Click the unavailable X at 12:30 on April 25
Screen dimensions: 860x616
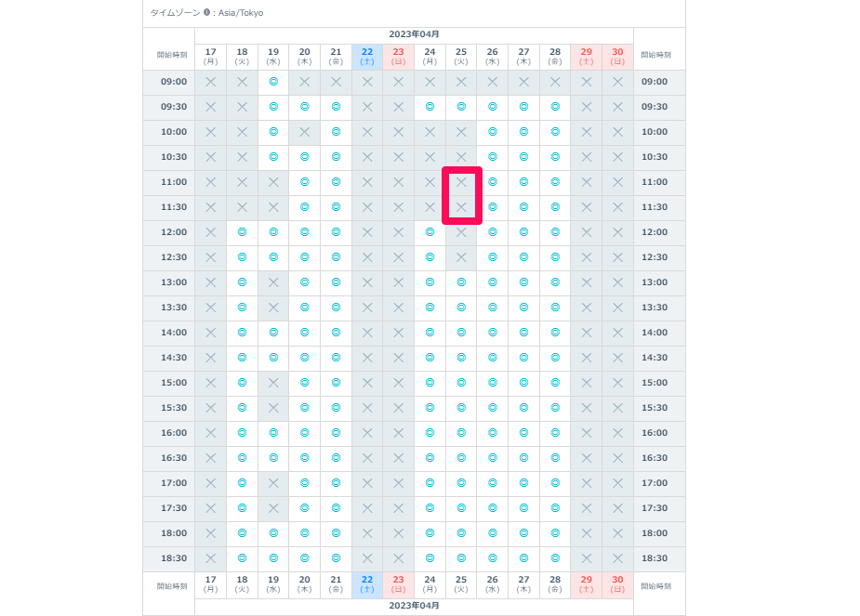coord(461,257)
